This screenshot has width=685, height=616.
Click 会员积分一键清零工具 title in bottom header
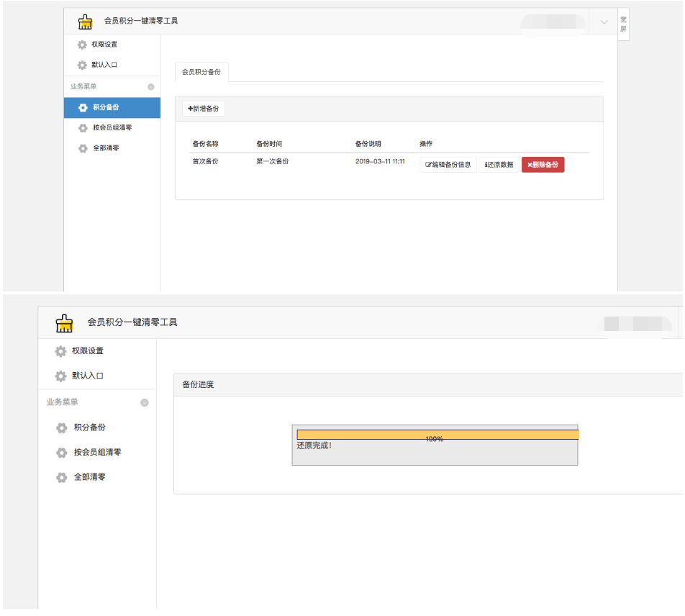[132, 322]
